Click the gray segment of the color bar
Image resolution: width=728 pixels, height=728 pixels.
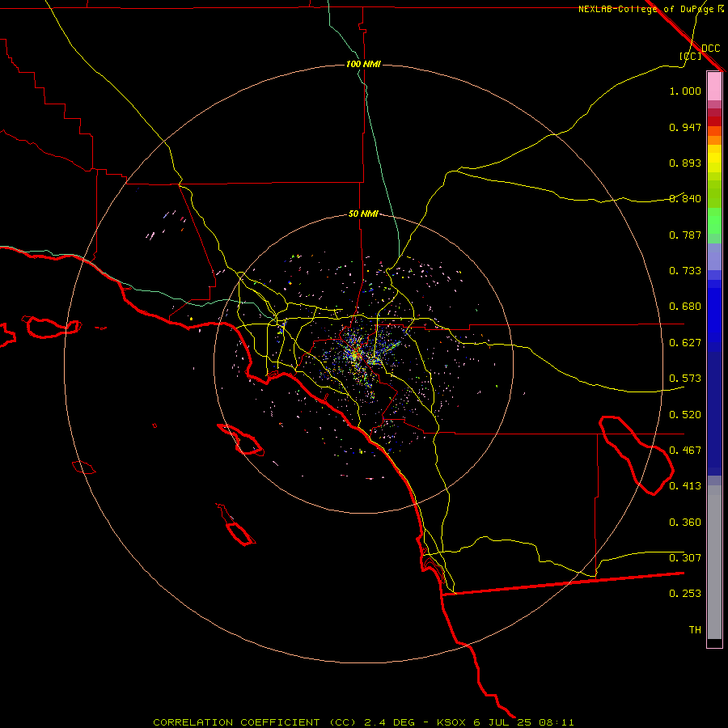pos(714,562)
